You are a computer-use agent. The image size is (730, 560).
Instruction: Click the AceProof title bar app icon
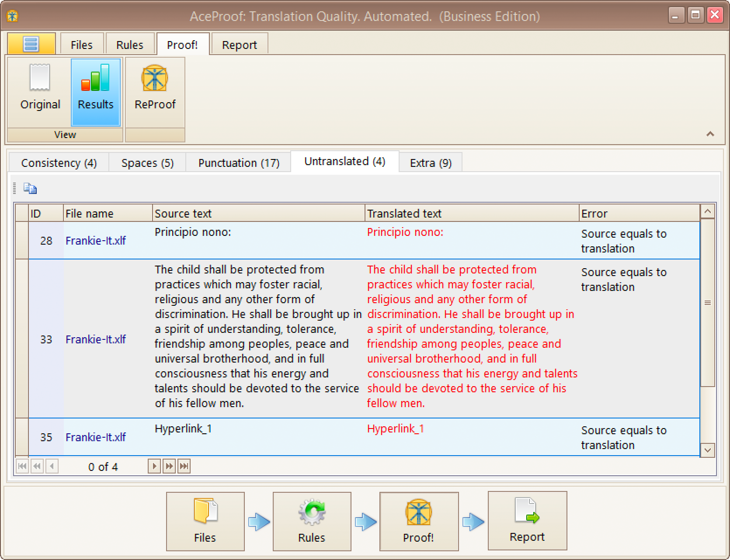click(x=12, y=16)
